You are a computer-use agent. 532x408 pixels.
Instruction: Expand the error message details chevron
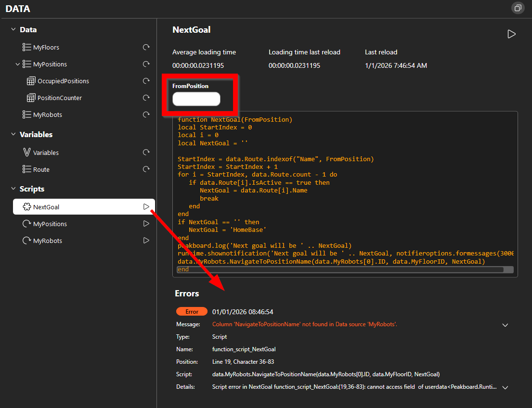tap(505, 325)
